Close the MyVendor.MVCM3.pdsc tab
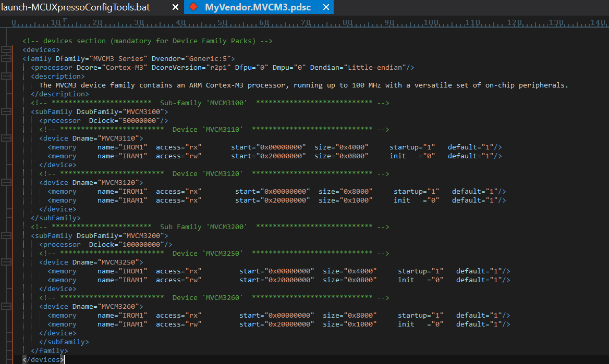The width and height of the screenshot is (609, 364). pos(326,7)
